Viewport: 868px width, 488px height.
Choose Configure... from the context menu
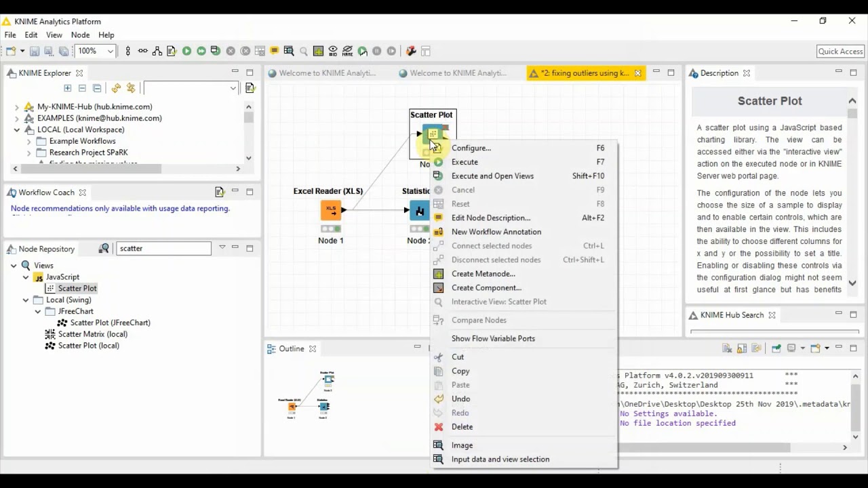pos(524,148)
